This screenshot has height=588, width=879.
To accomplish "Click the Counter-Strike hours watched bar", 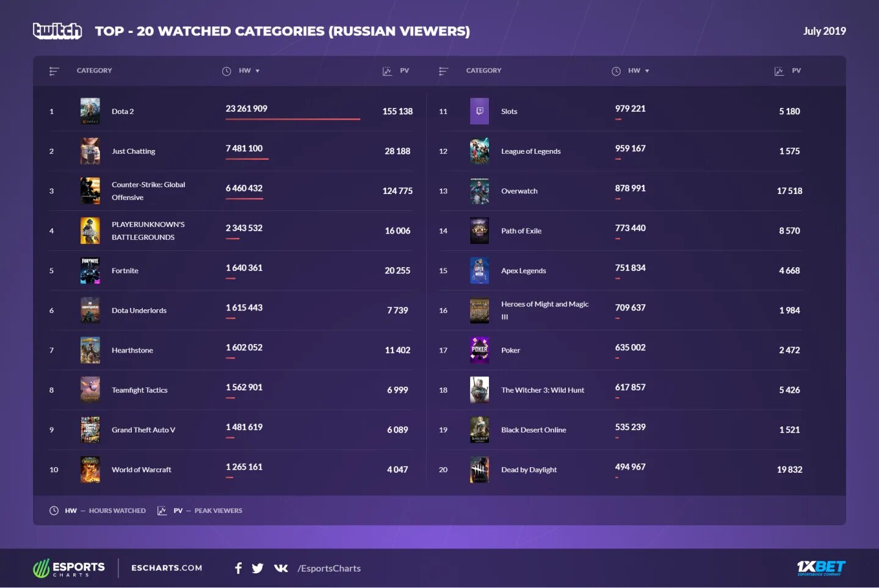I will pos(244,199).
